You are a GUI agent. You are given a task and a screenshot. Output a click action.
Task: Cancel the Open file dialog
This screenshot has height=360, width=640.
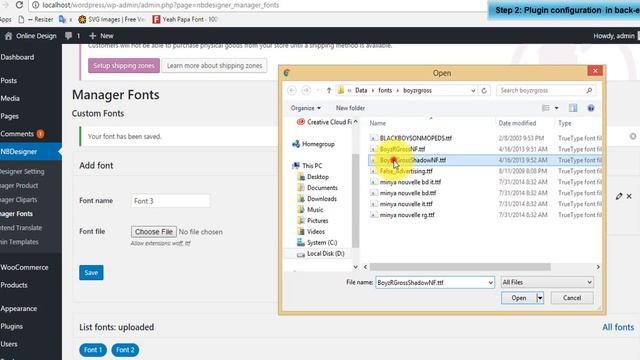coord(572,298)
